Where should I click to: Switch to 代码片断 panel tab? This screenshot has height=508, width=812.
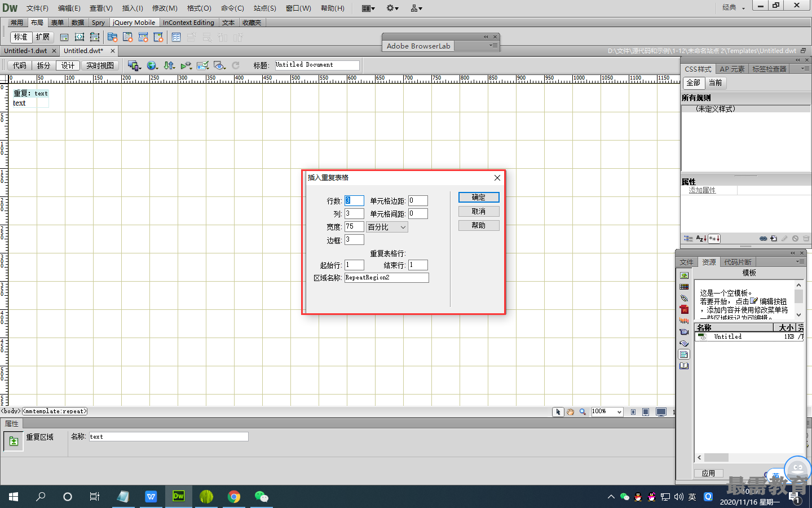pos(738,262)
